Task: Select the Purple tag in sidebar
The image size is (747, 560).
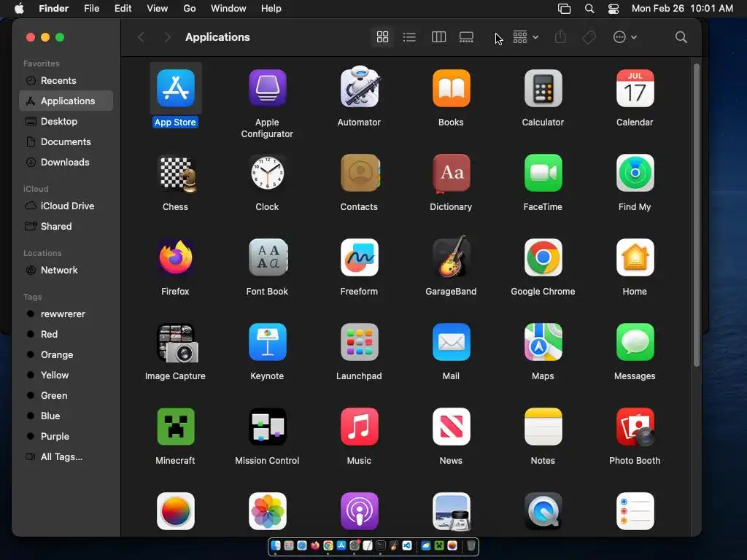Action: 66,436
